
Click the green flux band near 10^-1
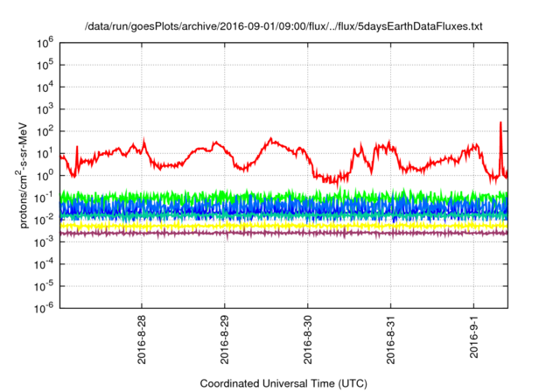point(262,196)
